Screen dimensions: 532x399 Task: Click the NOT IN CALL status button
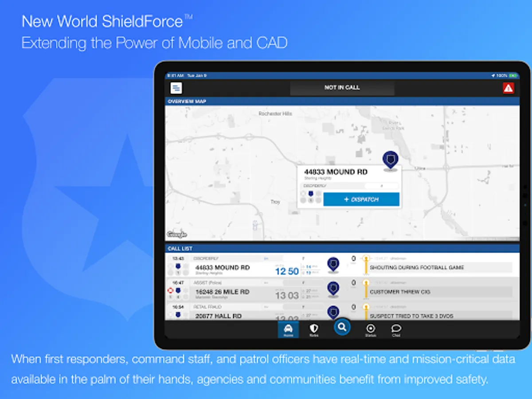[x=342, y=88]
